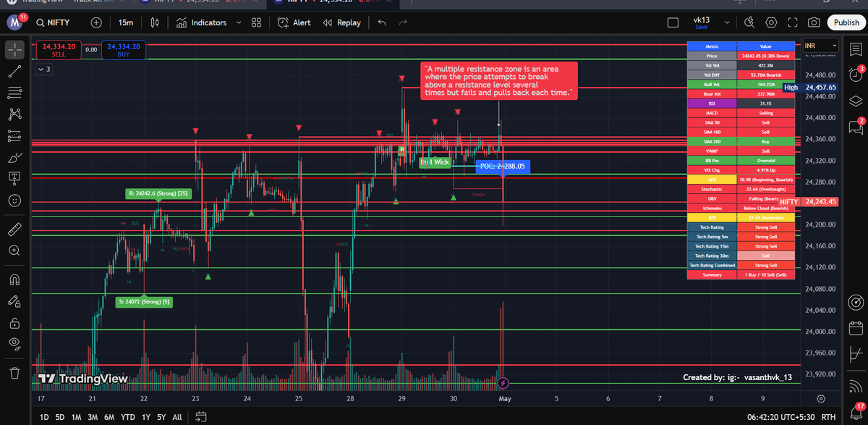The width and height of the screenshot is (868, 425).
Task: Remove drawings with the trash icon
Action: coord(14,373)
